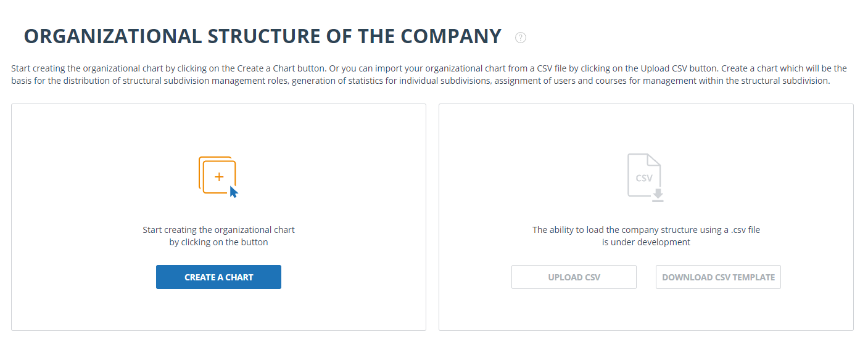This screenshot has height=342, width=868.
Task: Click the intro paragraph's first line
Action: pyautogui.click(x=429, y=68)
